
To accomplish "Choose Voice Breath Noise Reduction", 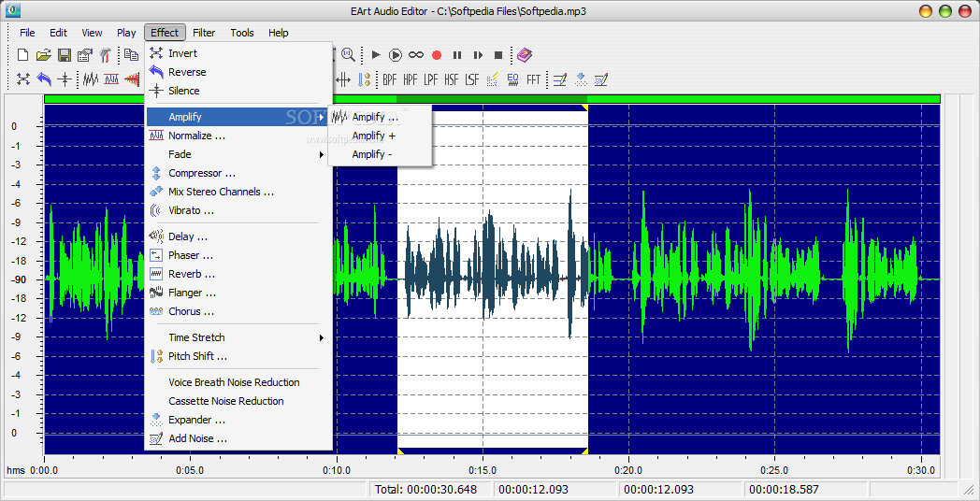I will tap(238, 382).
